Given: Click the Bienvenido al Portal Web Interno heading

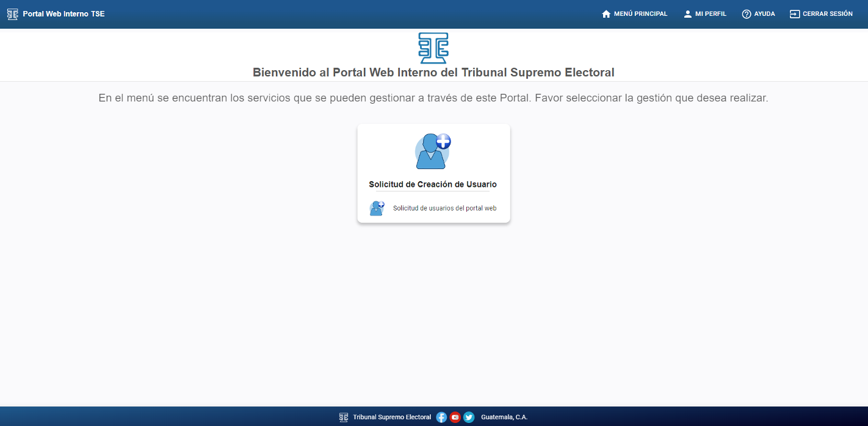Looking at the screenshot, I should [433, 73].
